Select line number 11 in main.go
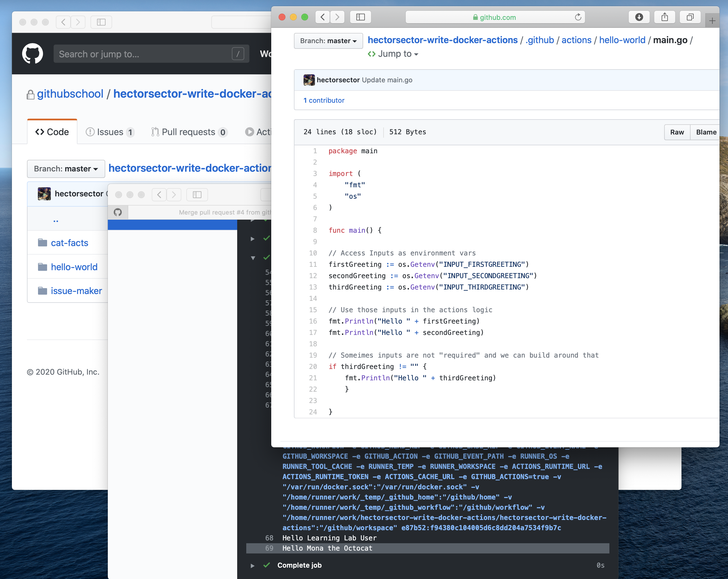 tap(313, 265)
